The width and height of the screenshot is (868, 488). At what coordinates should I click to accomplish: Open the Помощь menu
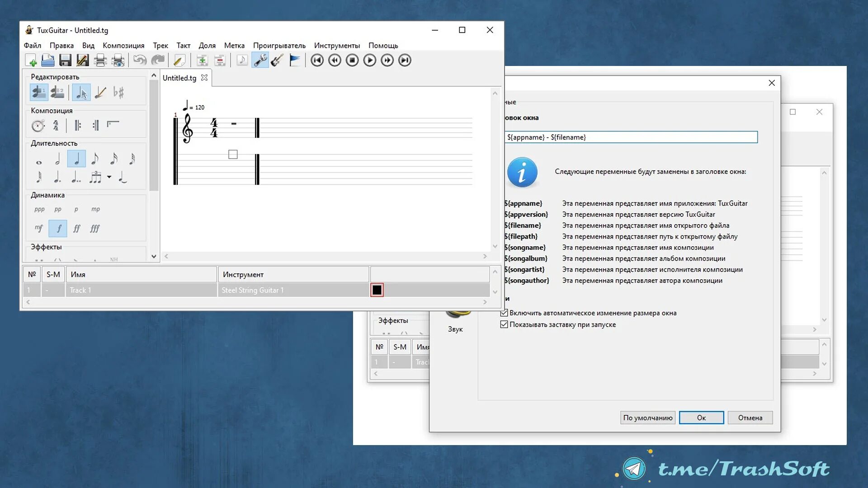tap(383, 45)
